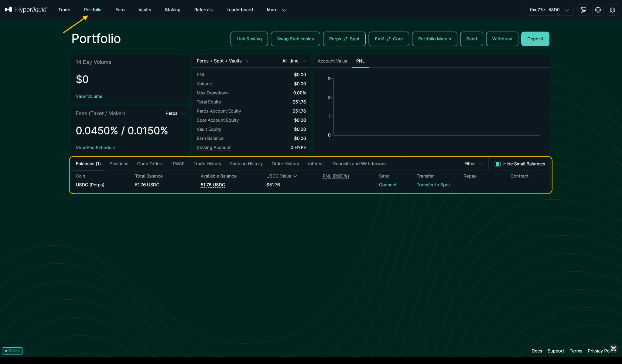Click the 51.76 USDC available balance
The width and height of the screenshot is (622, 364).
pos(213,185)
